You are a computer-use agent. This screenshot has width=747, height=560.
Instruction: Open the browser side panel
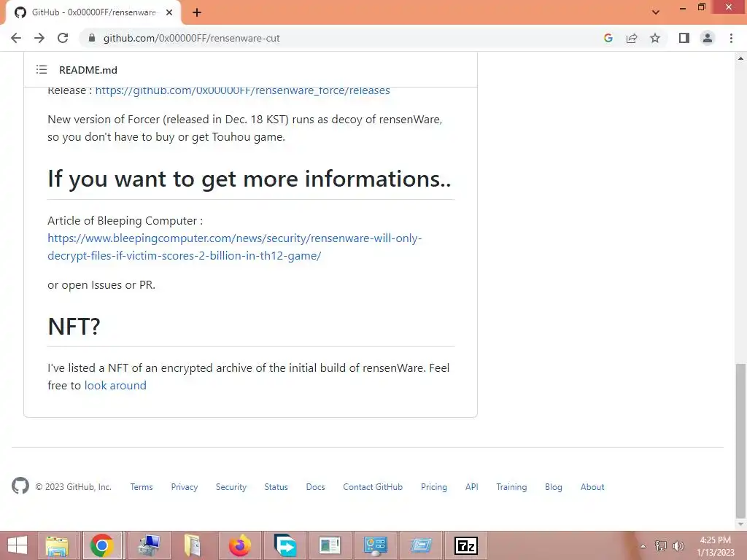[x=684, y=38]
